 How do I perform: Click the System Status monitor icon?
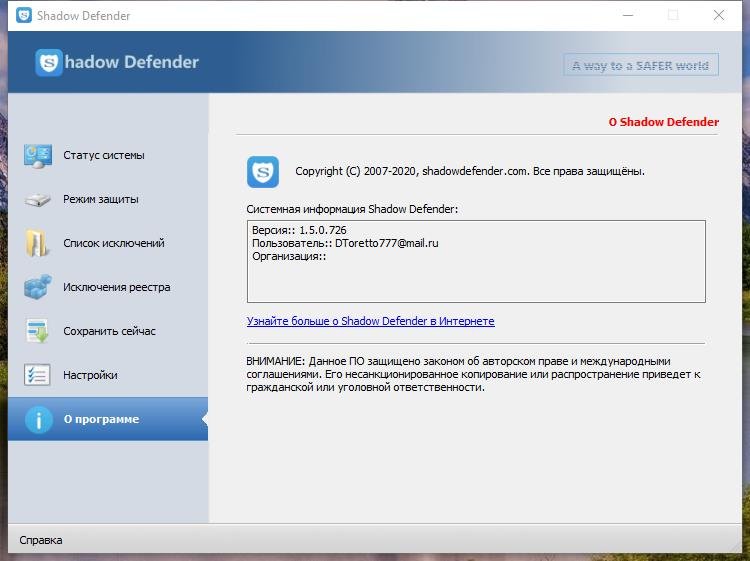(x=38, y=155)
